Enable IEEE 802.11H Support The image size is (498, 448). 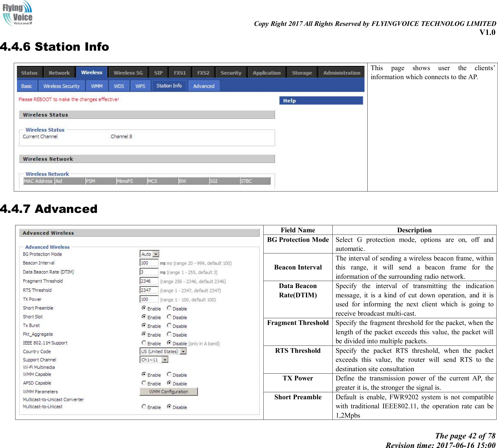coord(144,343)
